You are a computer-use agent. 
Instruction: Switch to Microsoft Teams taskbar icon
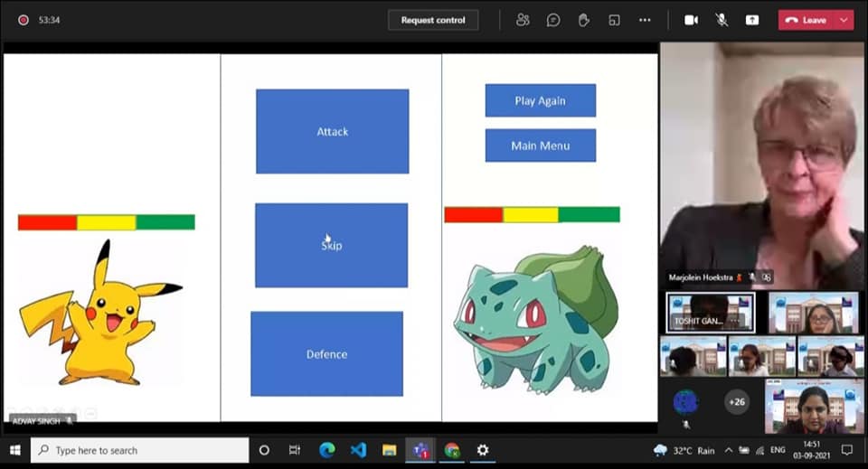coord(420,450)
